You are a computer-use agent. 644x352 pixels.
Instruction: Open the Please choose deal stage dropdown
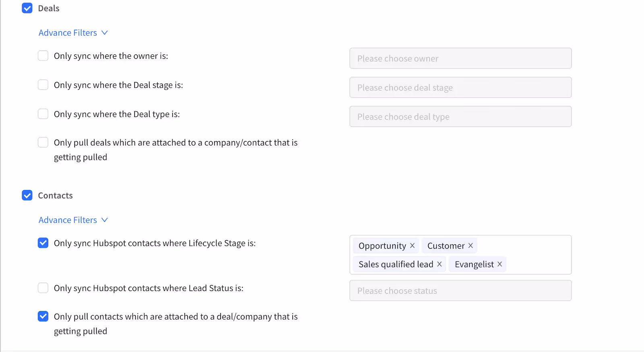(x=460, y=87)
